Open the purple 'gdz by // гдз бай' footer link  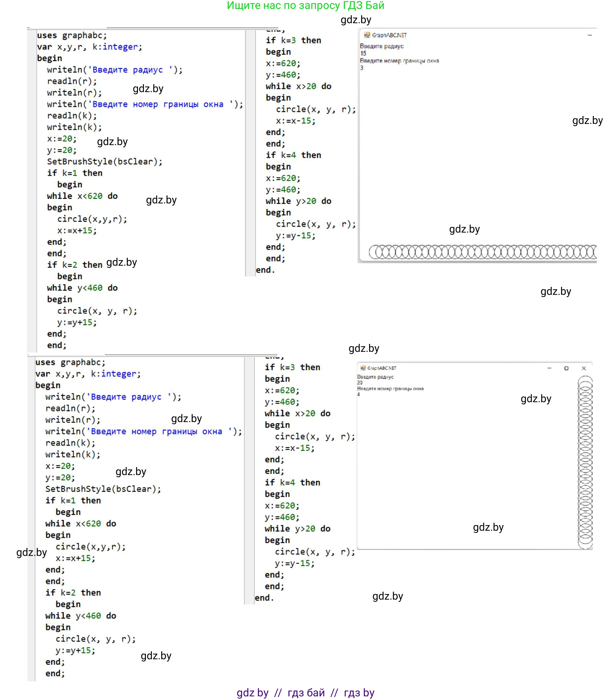305,692
